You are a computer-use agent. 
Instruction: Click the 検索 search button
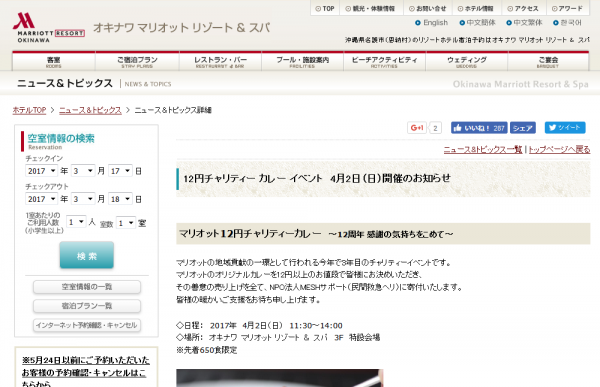[86, 255]
